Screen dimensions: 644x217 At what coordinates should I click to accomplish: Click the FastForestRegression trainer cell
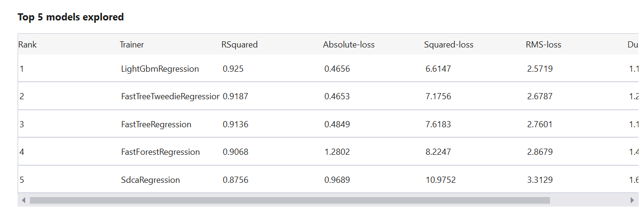pyautogui.click(x=161, y=152)
